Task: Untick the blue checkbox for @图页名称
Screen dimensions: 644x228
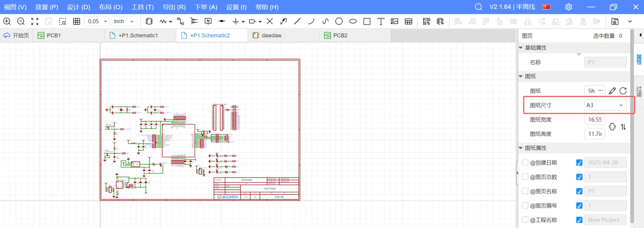Action: click(x=579, y=191)
